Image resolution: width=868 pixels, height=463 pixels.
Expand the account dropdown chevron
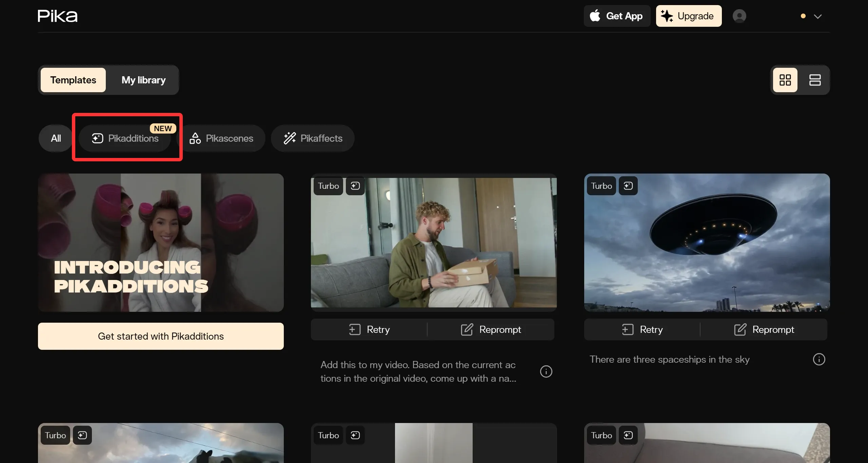[x=818, y=16]
